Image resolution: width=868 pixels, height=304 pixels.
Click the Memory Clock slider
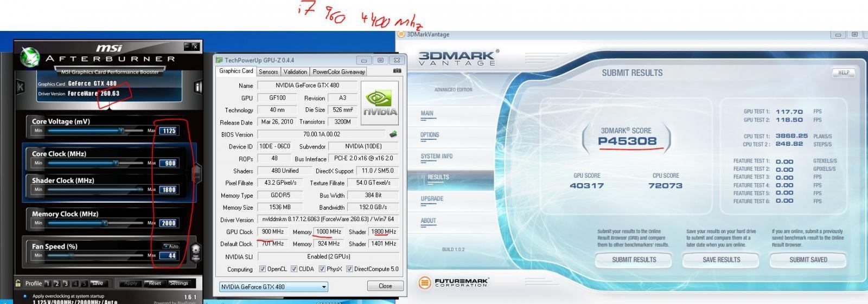tap(95, 223)
